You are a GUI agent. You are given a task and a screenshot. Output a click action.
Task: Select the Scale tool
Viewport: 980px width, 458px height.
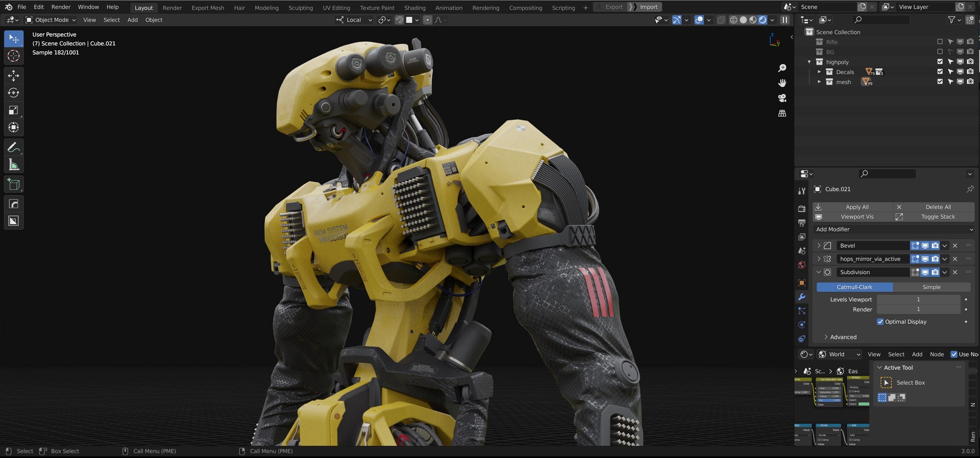pos(14,110)
